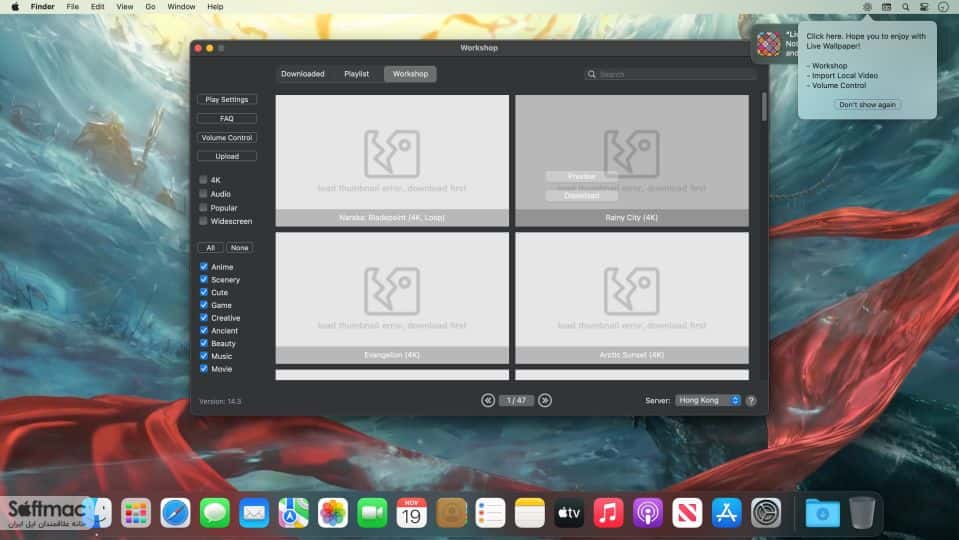Click the Upload button
The width and height of the screenshot is (959, 540).
tap(227, 157)
